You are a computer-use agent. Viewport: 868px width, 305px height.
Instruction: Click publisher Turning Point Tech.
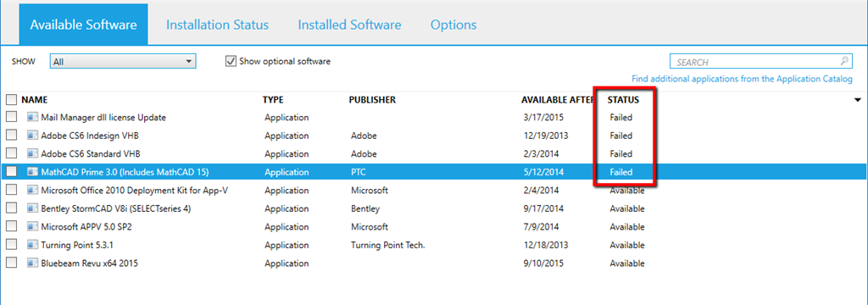point(388,245)
